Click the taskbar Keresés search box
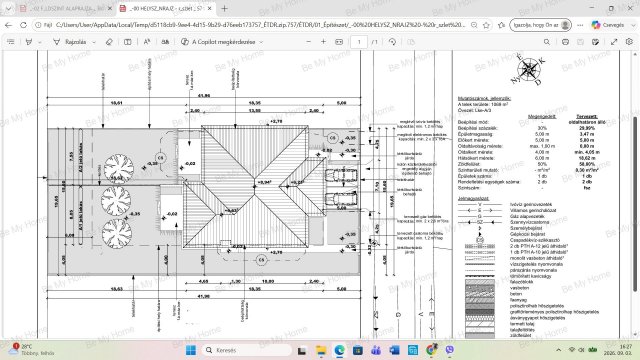 (247, 350)
